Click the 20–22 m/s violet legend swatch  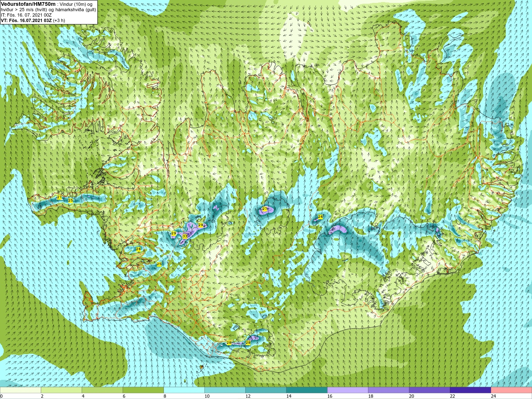[429, 390]
